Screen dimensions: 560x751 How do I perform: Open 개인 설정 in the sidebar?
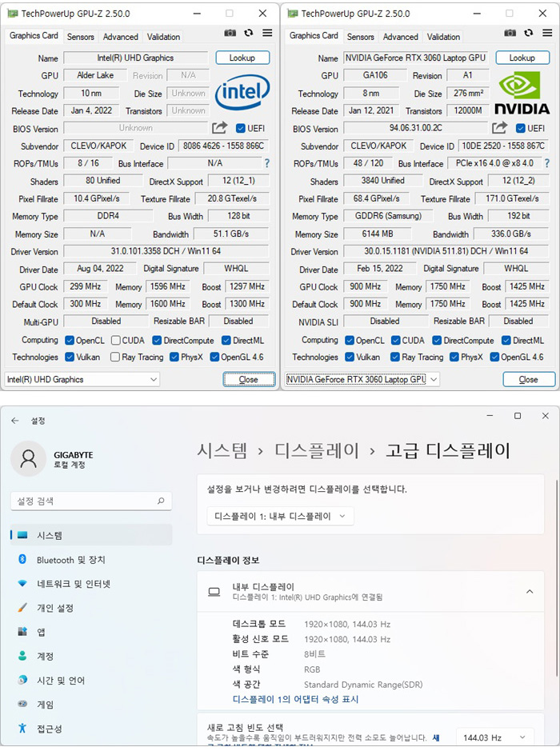[x=91, y=608]
